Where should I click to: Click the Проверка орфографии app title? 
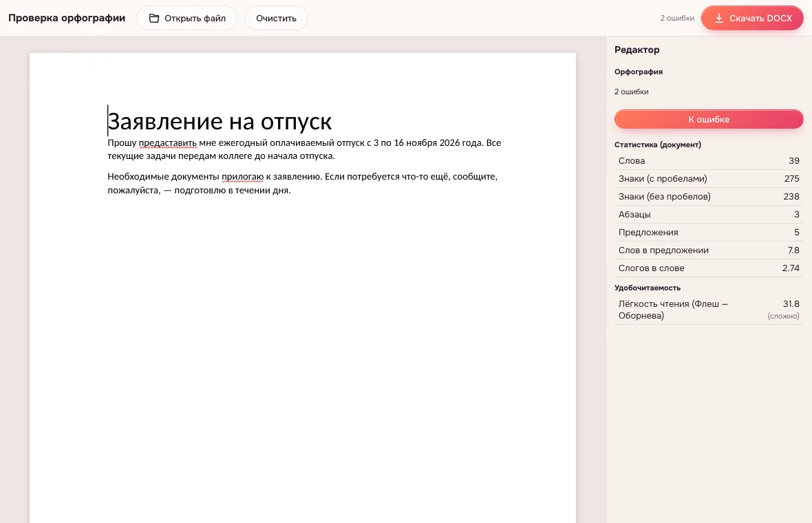coord(67,18)
